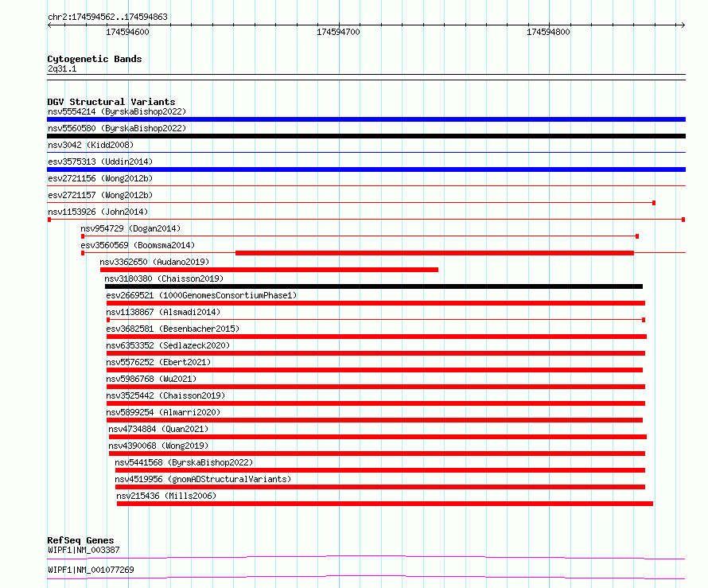Click the RefSeq Genes track title
708x588 pixels.
[80, 540]
